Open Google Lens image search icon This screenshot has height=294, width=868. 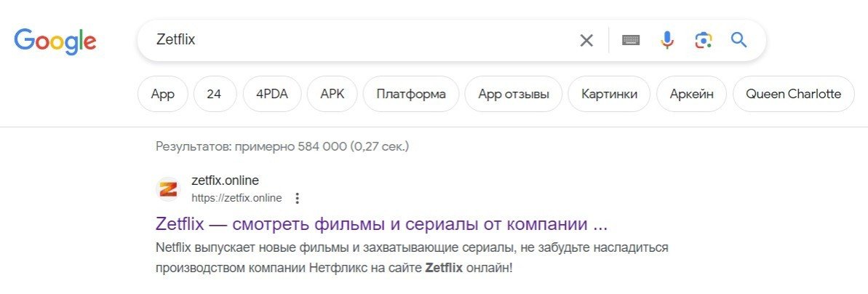point(703,40)
